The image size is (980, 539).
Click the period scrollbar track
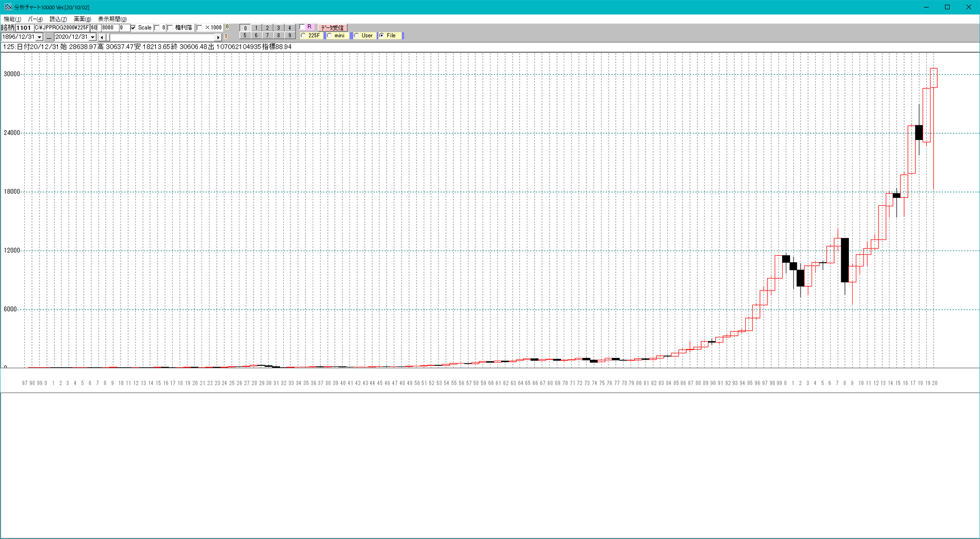pyautogui.click(x=161, y=37)
